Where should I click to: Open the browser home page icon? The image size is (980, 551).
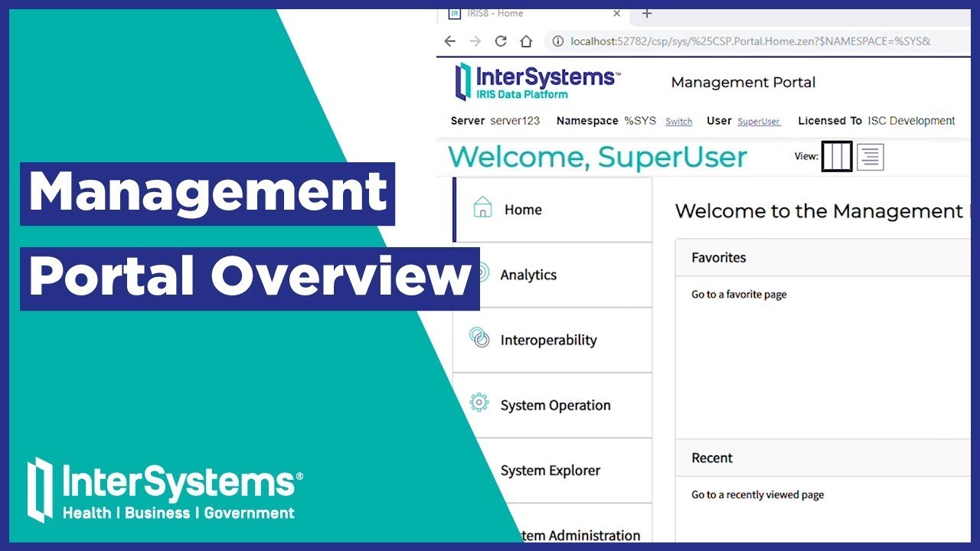coord(526,41)
